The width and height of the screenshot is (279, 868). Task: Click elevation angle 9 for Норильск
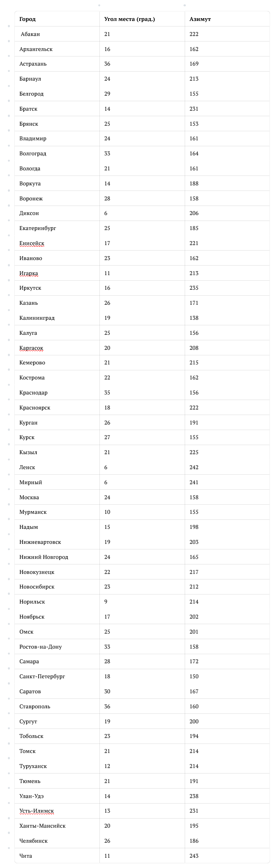point(106,602)
